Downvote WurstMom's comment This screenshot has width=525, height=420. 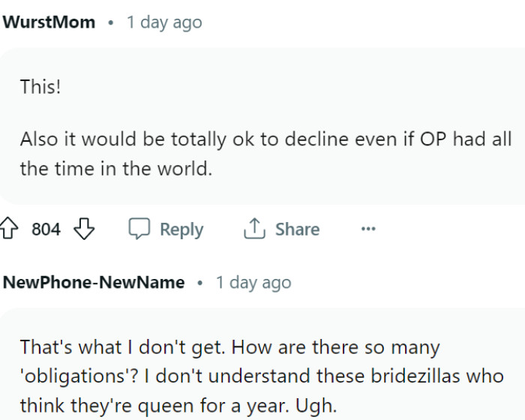[x=84, y=229]
